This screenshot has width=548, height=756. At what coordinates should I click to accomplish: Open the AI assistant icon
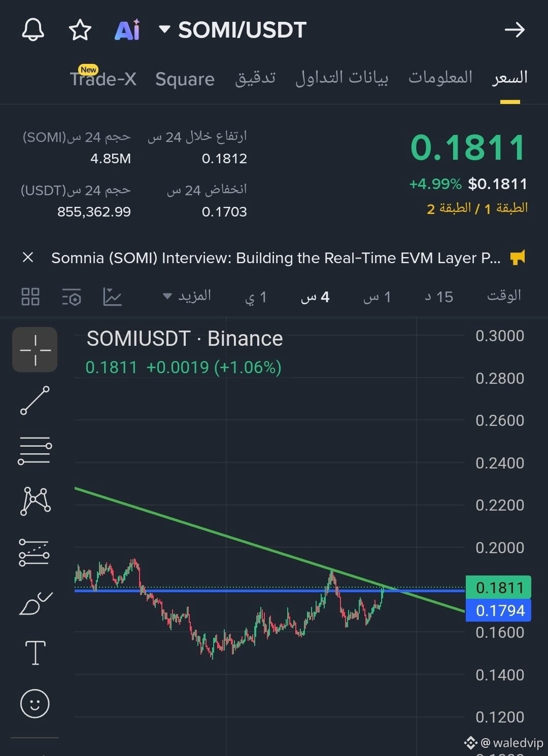coord(127,30)
